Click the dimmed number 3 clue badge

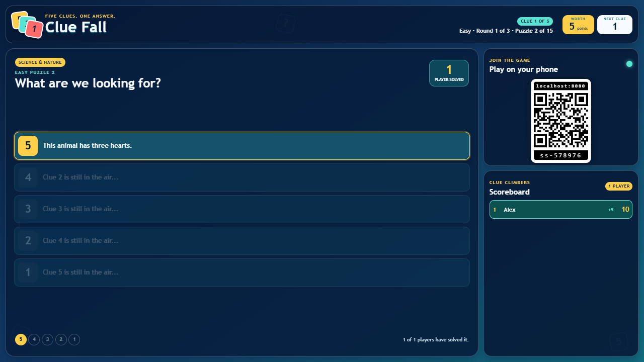[28, 209]
